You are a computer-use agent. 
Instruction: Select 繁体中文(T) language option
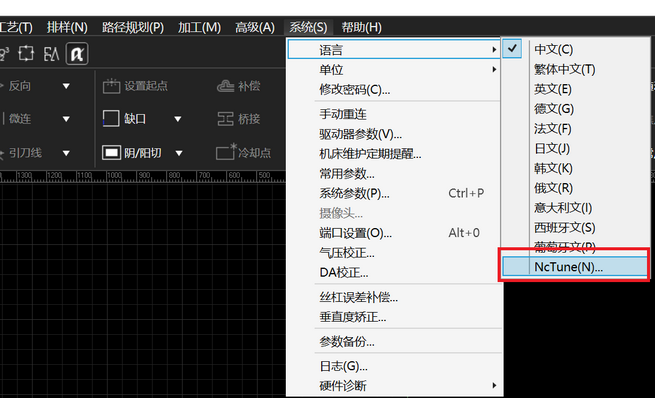(576, 69)
